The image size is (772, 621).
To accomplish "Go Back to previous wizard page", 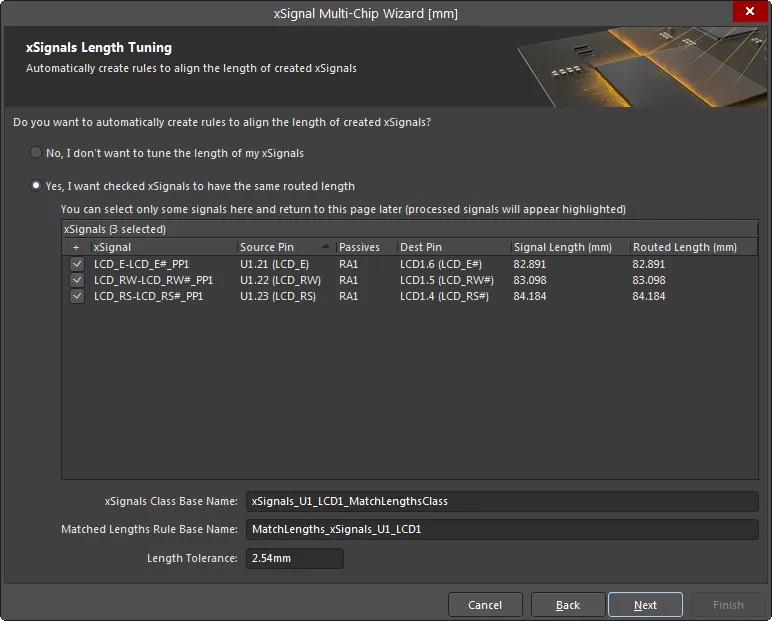I will [568, 605].
